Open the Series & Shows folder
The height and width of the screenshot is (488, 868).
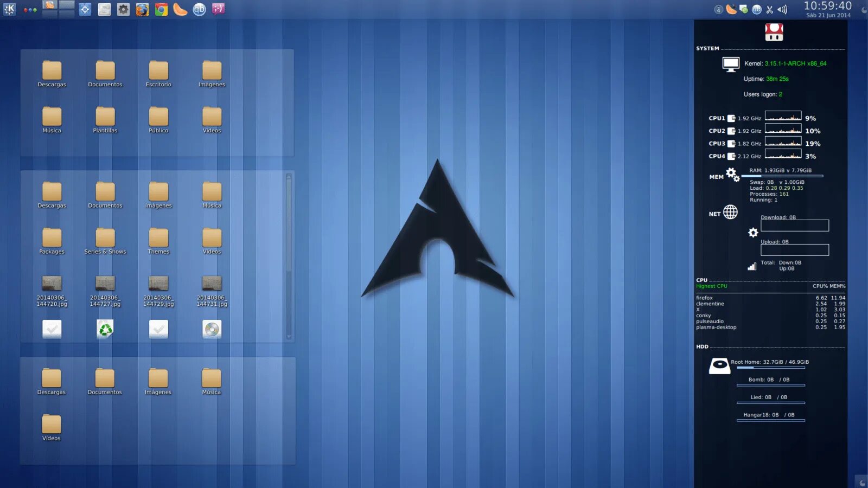point(105,241)
